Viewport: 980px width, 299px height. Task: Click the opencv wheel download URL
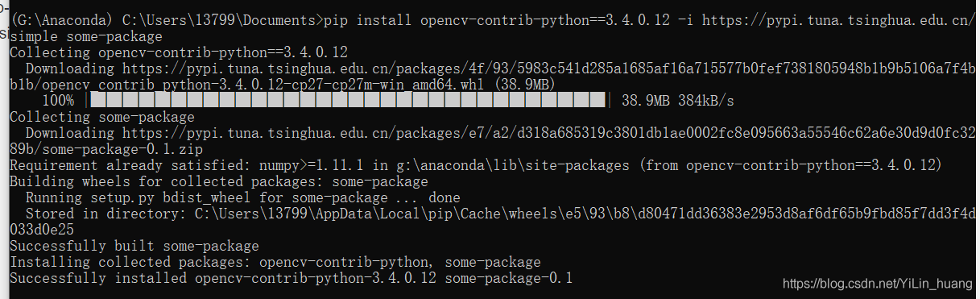click(492, 77)
